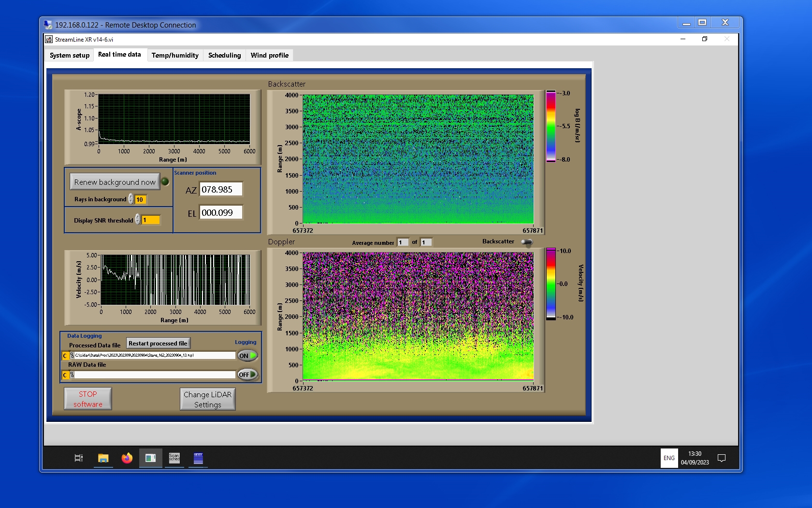Turn off processed data logging switch
Screen dimensions: 812x508
click(247, 356)
